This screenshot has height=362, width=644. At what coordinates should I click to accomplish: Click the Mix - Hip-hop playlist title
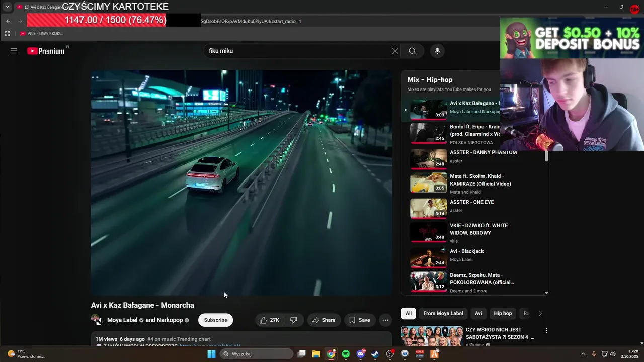pyautogui.click(x=430, y=80)
